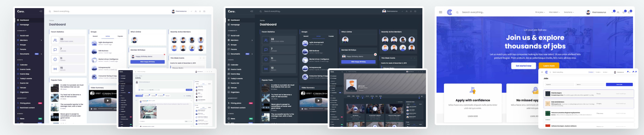
Task: Expand the Hire talent dropdown
Action: click(x=554, y=12)
